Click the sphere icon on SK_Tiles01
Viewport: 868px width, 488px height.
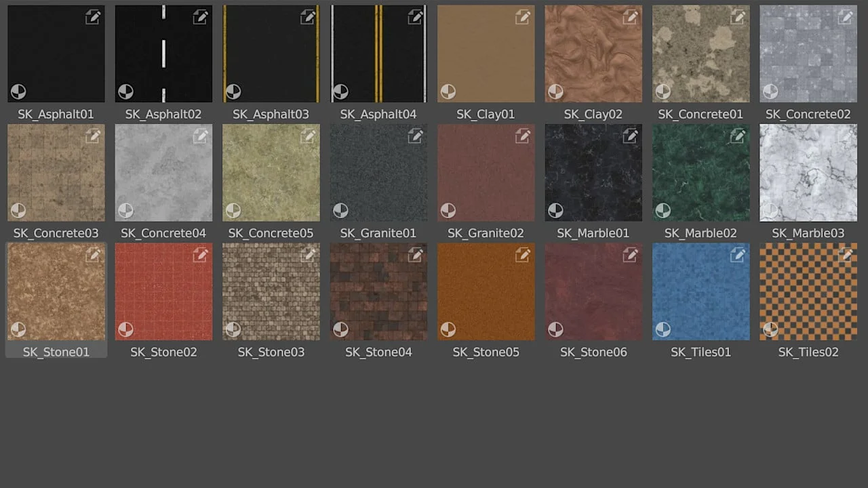663,329
